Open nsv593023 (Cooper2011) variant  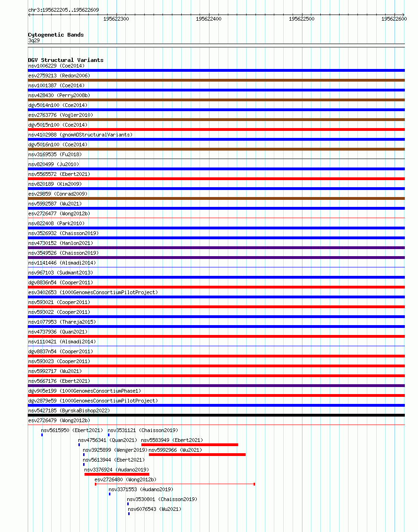59,361
